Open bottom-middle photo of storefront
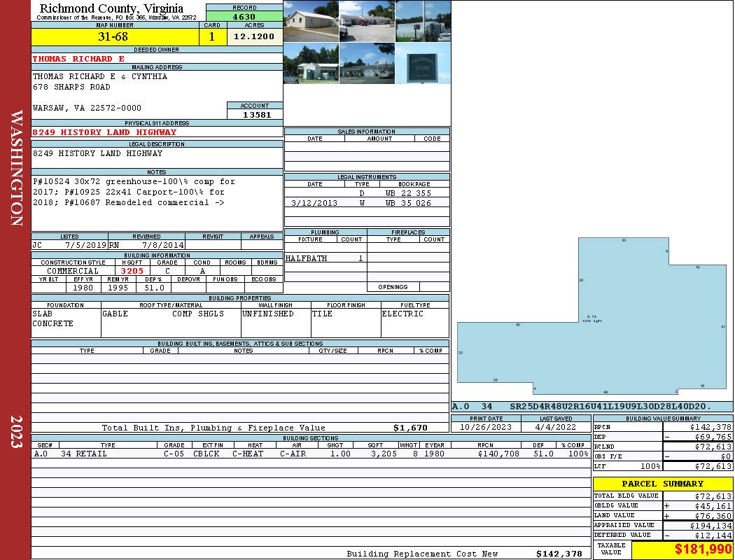Image resolution: width=735 pixels, height=560 pixels. [x=367, y=64]
